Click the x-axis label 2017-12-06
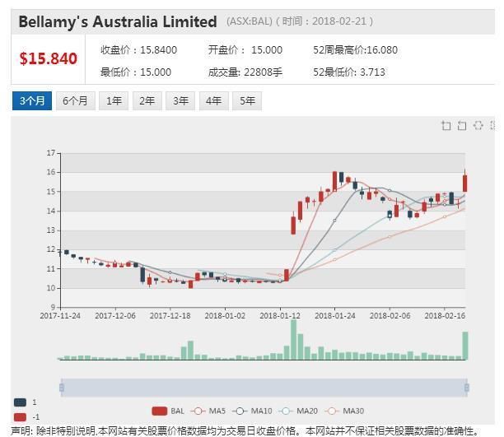This screenshot has width=504, height=437. (115, 315)
